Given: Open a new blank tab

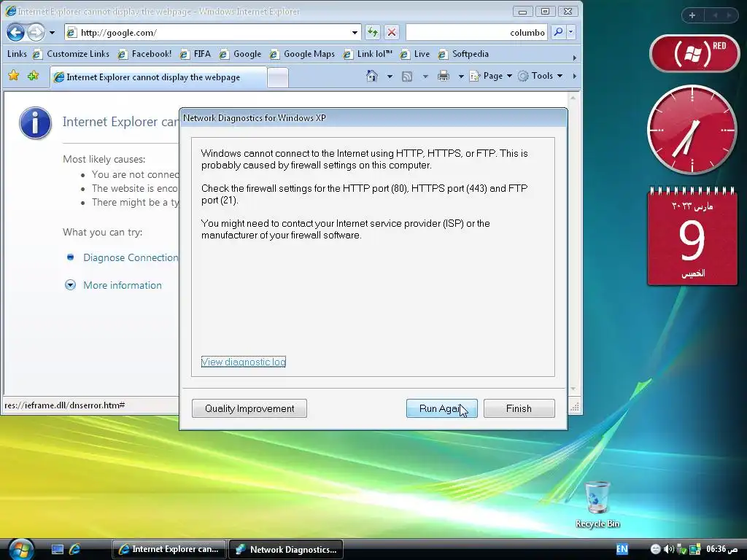Looking at the screenshot, I should coord(278,77).
